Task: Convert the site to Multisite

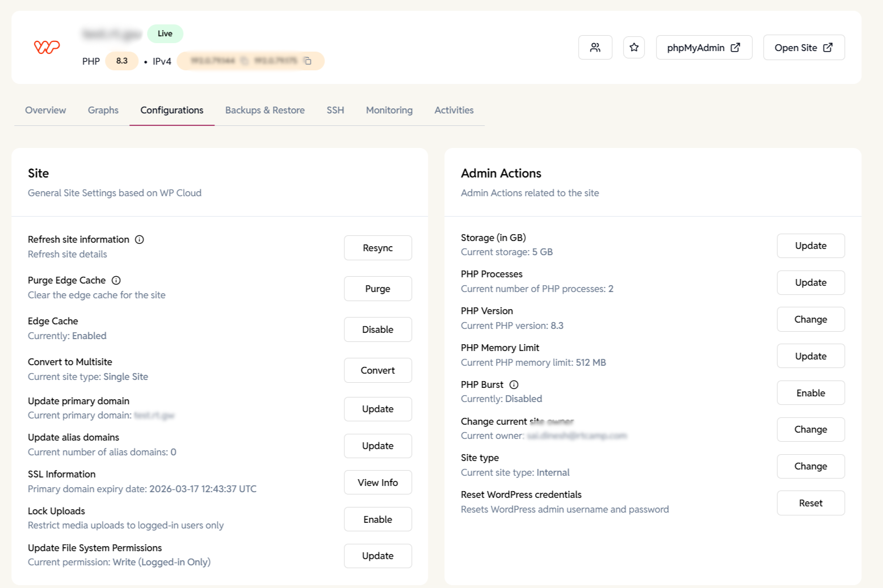Action: pos(377,370)
